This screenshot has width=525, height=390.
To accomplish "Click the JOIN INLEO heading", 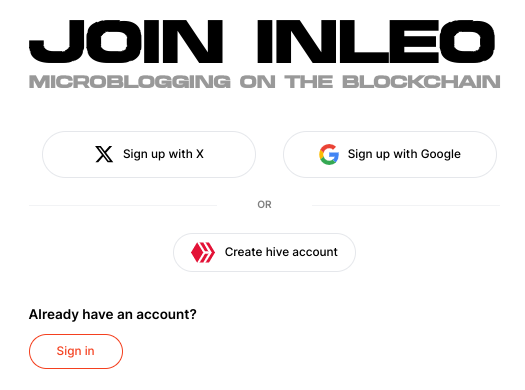I will point(262,42).
